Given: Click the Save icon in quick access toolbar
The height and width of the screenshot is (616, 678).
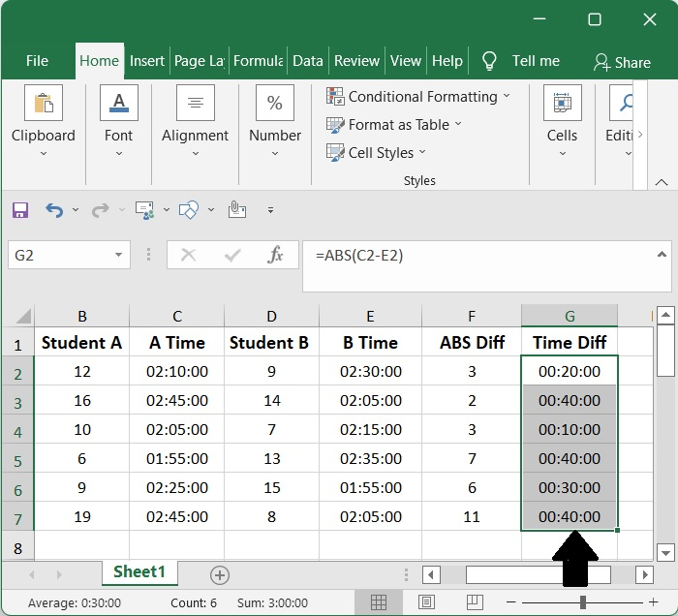Looking at the screenshot, I should point(20,210).
